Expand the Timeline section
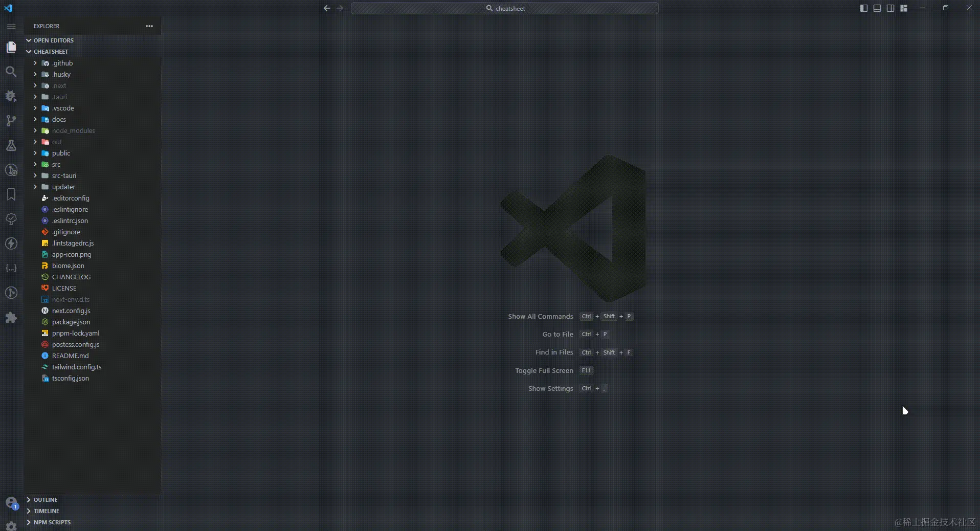This screenshot has height=531, width=980. (92, 511)
